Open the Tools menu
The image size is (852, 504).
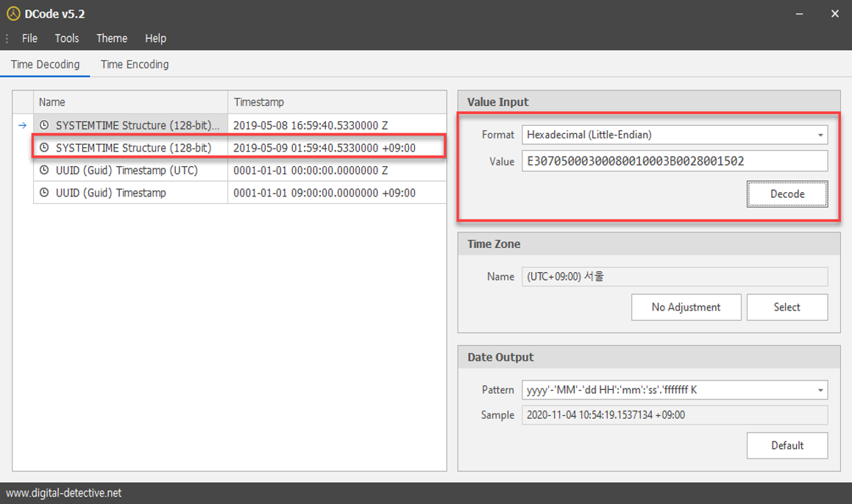point(66,38)
